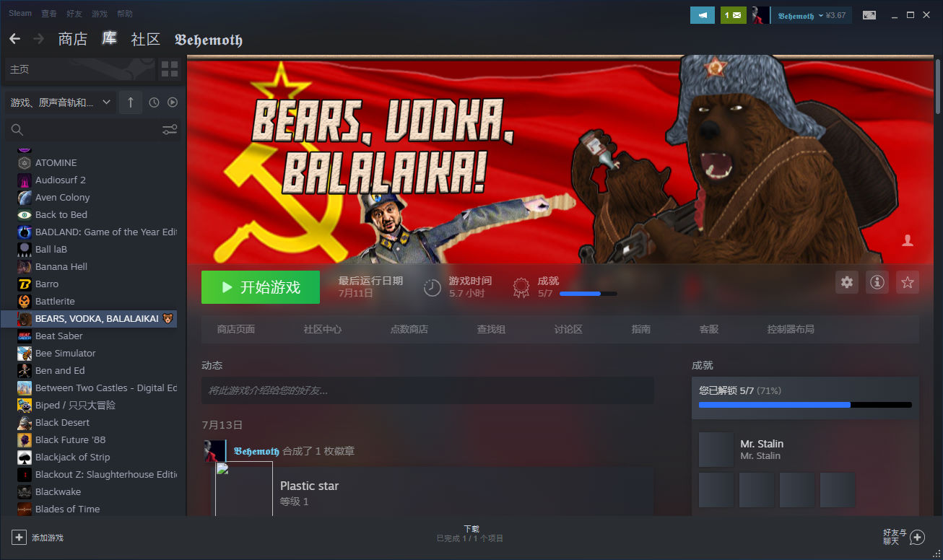This screenshot has height=560, width=943.
Task: Click the Audiosurf 2 game icon
Action: click(x=25, y=180)
